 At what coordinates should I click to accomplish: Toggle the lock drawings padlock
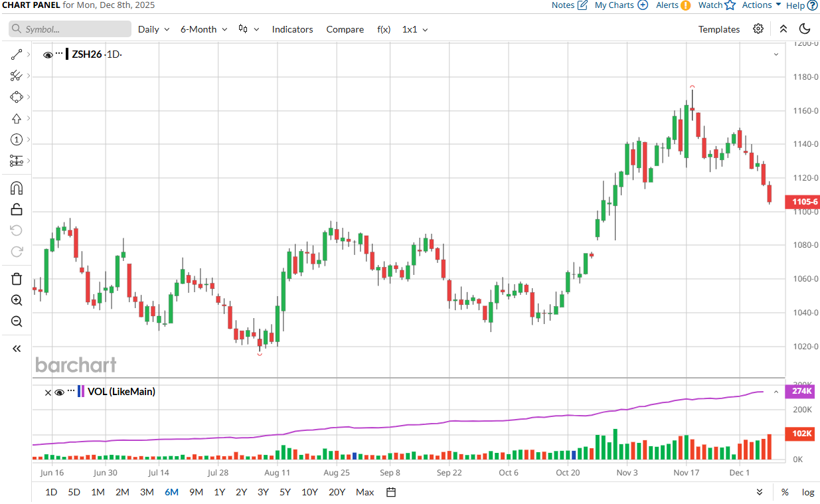tap(17, 209)
